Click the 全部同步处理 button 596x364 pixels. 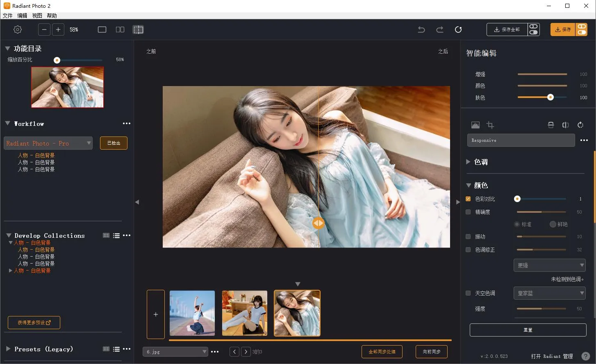pyautogui.click(x=382, y=352)
